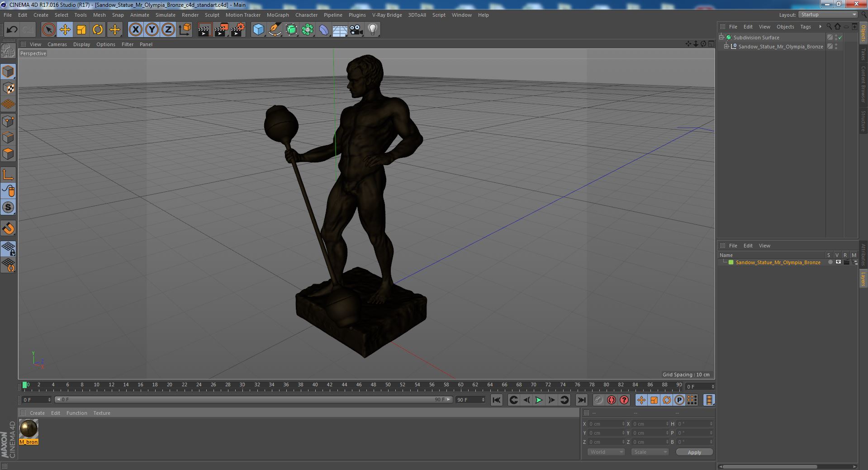Screen dimensions: 868x470
Task: Open the spline Pen tool
Action: (x=275, y=30)
